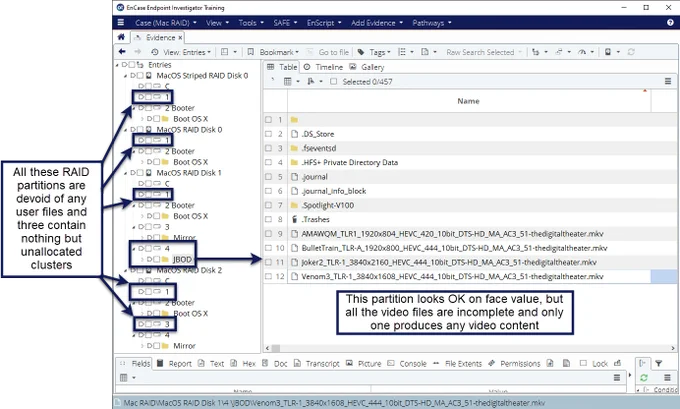Switch to the Timeline tab
Image resolution: width=680 pixels, height=409 pixels.
tap(323, 67)
